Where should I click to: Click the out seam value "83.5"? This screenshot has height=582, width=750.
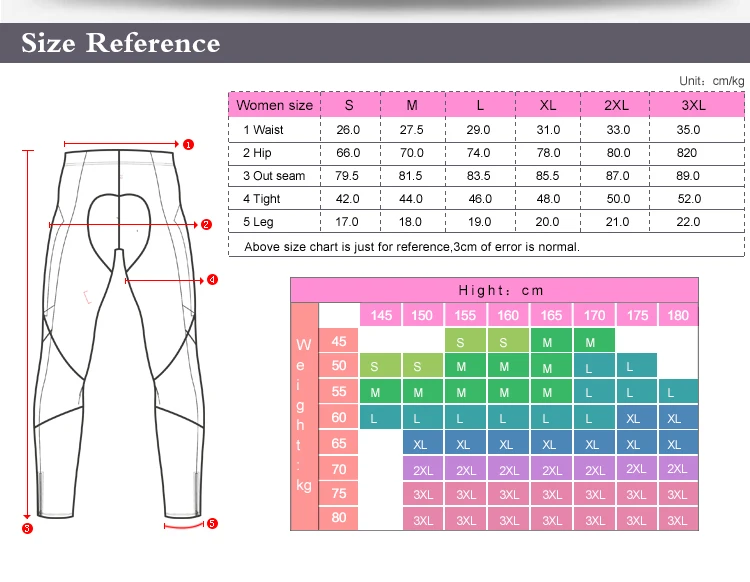click(x=478, y=176)
